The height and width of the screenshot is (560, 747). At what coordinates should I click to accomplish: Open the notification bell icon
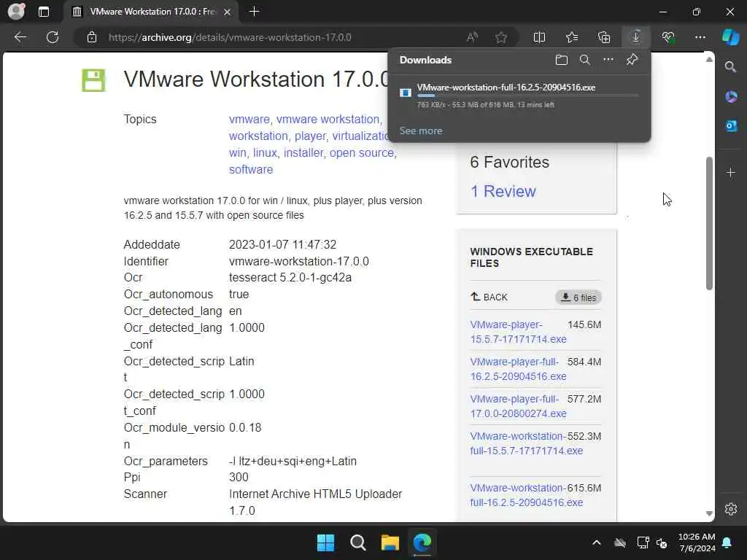tap(727, 542)
